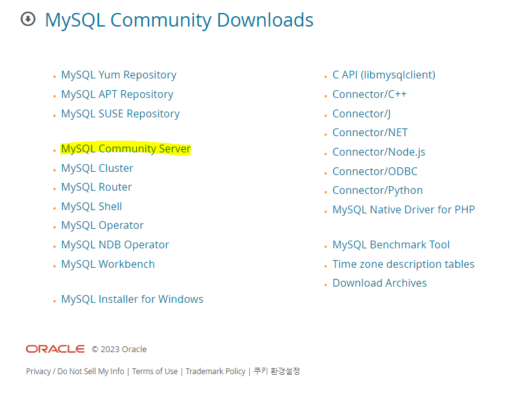The image size is (532, 404).
Task: Open Privacy / Do Not Sell My Info
Action: point(75,372)
